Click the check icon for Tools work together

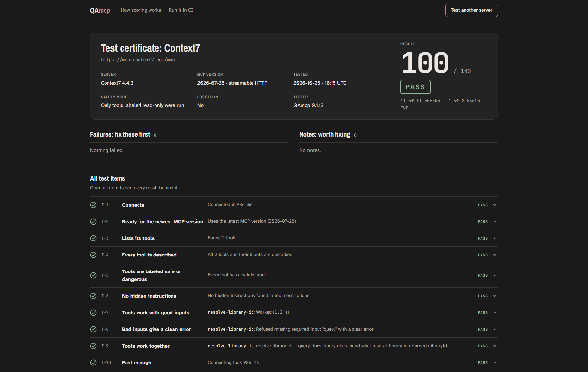tap(93, 346)
